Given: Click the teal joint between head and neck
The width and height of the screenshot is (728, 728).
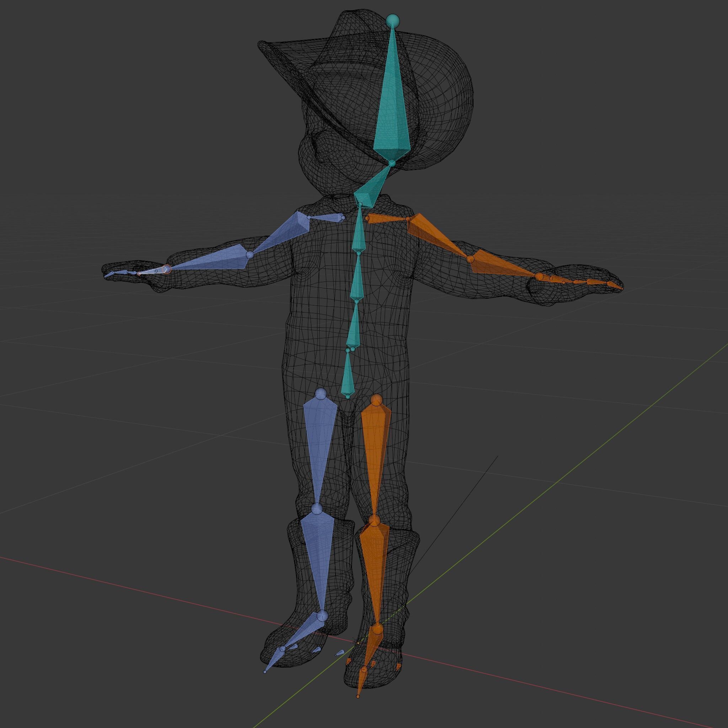Looking at the screenshot, I should [x=392, y=163].
